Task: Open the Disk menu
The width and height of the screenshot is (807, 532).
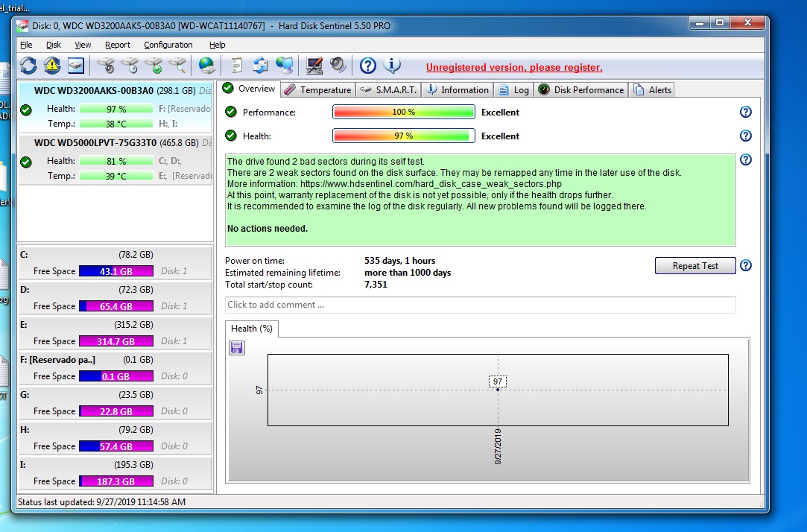Action: pos(54,45)
